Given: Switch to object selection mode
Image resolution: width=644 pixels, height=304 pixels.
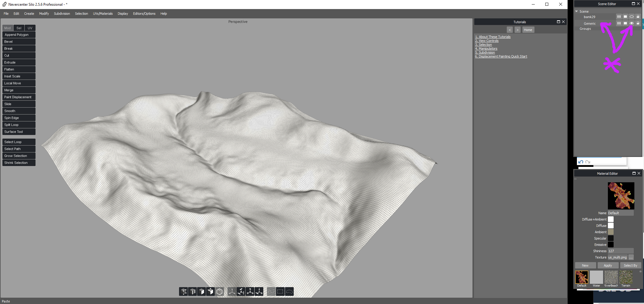Looking at the screenshot, I should coord(220,292).
